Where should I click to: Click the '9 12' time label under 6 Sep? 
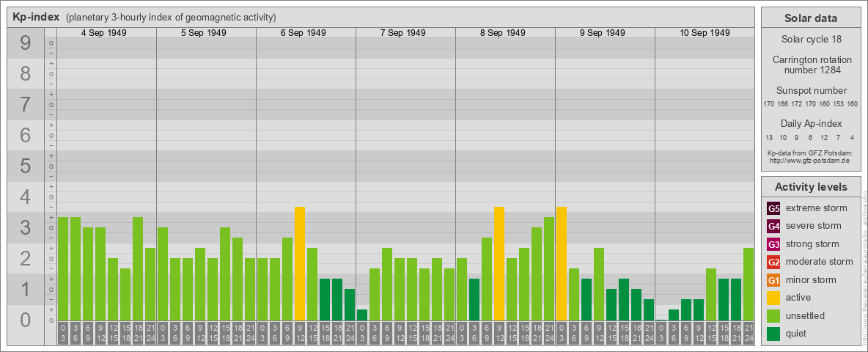tap(300, 334)
